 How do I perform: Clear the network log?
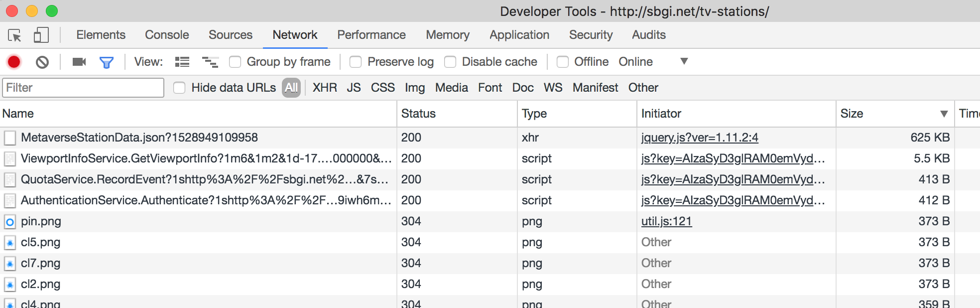[42, 62]
